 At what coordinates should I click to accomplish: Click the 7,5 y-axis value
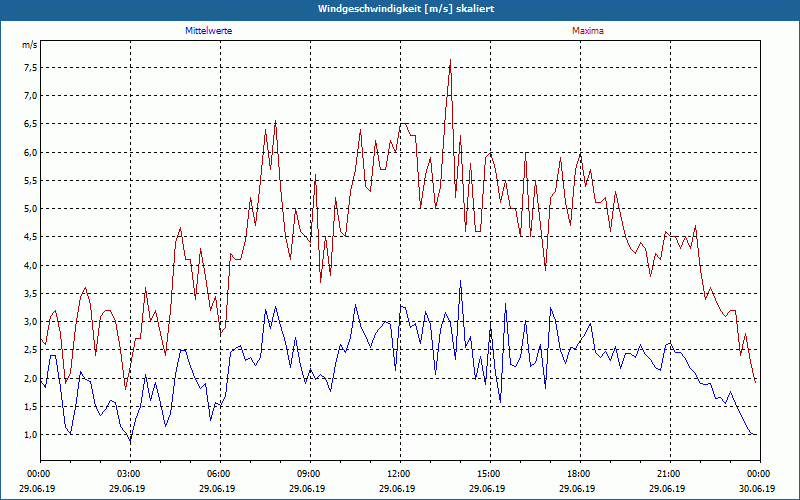click(x=30, y=67)
